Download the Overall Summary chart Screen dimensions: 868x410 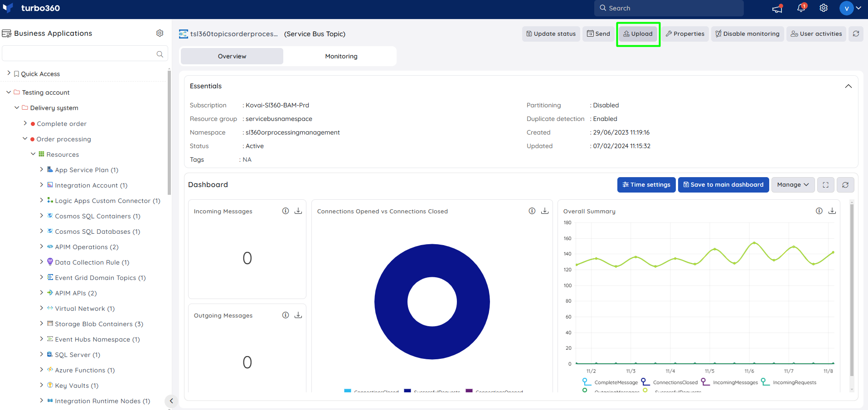coord(832,211)
